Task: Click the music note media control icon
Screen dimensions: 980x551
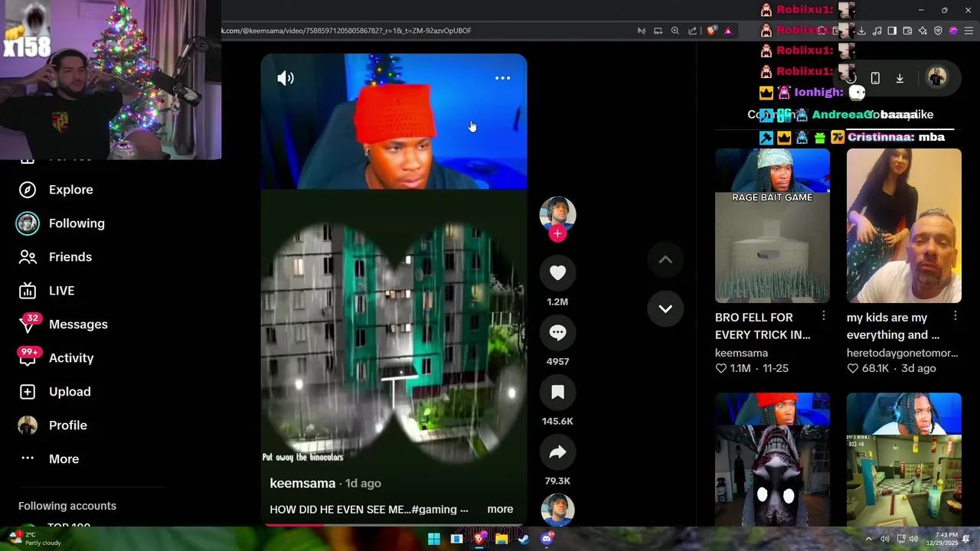Action: click(877, 31)
